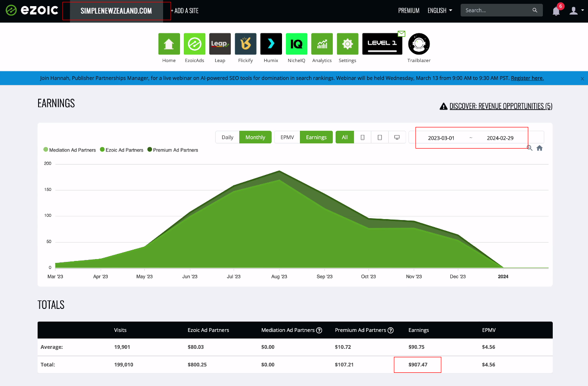588x386 pixels.
Task: Click the EPMV column header
Action: [x=489, y=330]
